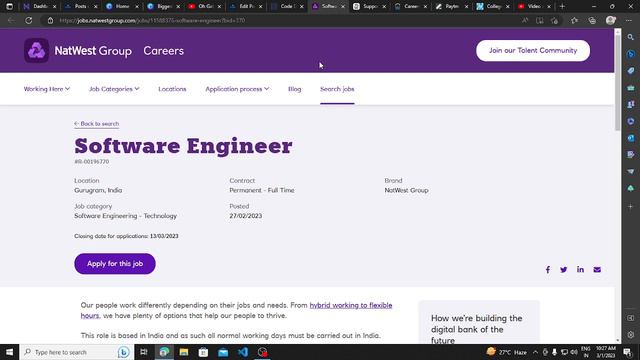Open the Shopping tag sidebar icon
This screenshot has height=360, width=640.
tap(631, 71)
